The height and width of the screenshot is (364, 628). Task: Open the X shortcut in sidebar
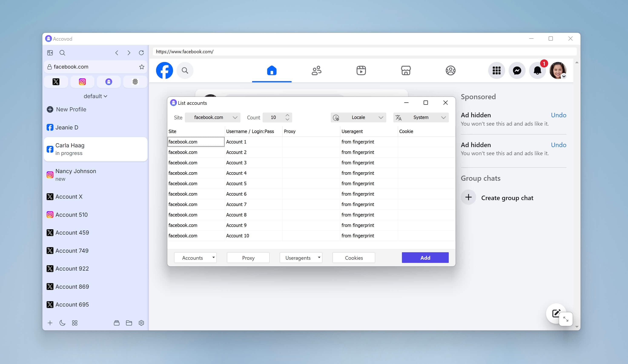[x=56, y=82]
